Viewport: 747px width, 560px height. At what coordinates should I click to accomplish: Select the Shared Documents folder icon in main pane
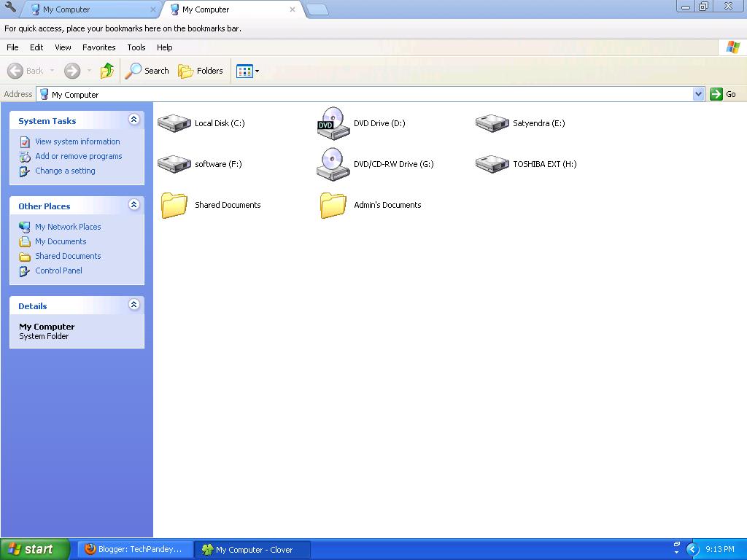pos(174,205)
